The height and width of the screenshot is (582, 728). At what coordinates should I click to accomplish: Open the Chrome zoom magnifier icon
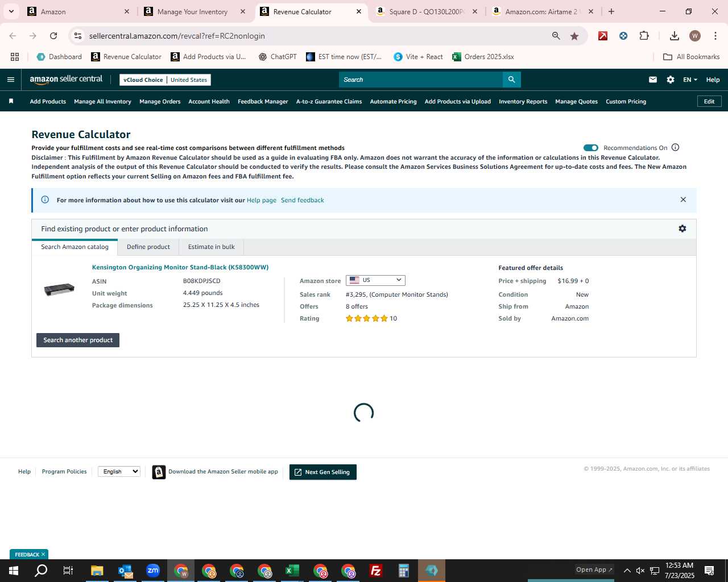556,36
